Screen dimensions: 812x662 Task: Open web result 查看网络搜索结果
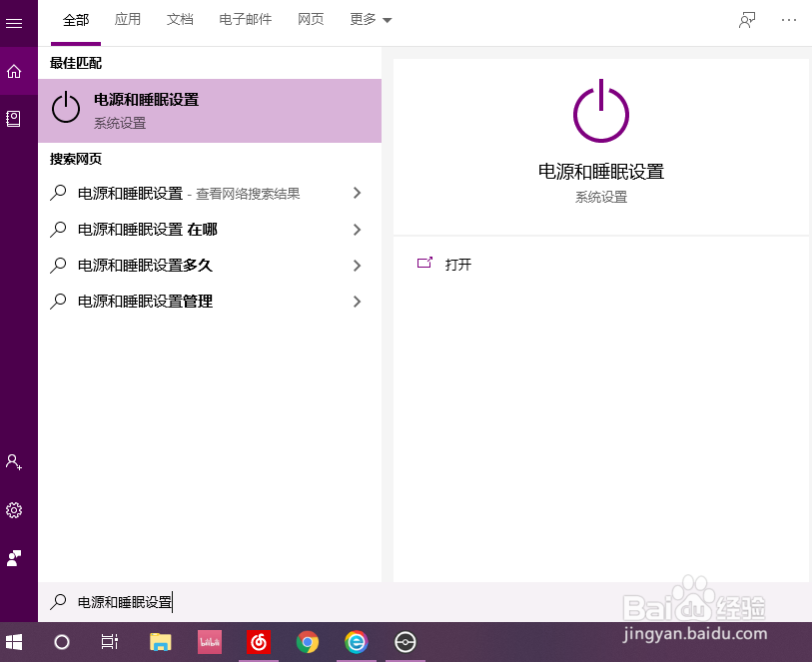pos(189,194)
